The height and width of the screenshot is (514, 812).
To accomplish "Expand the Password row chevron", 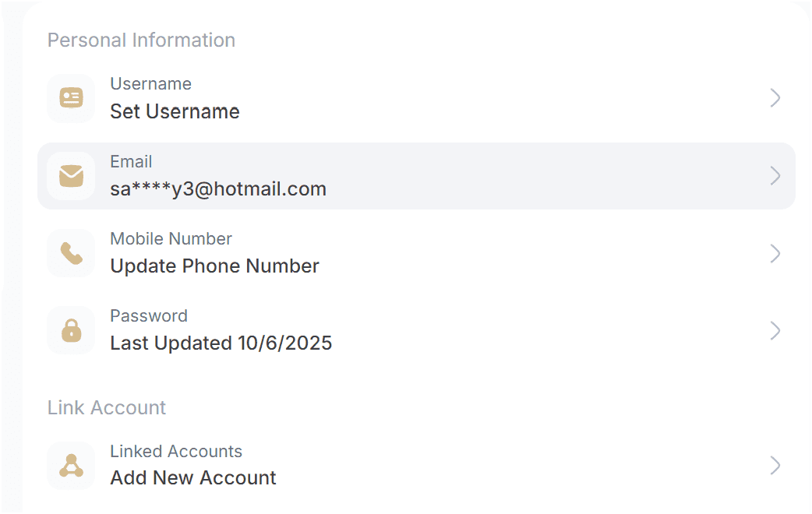I will pos(775,330).
